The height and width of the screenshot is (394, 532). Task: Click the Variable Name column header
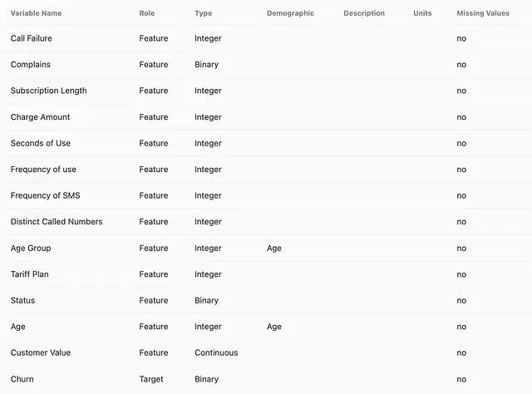click(x=36, y=13)
